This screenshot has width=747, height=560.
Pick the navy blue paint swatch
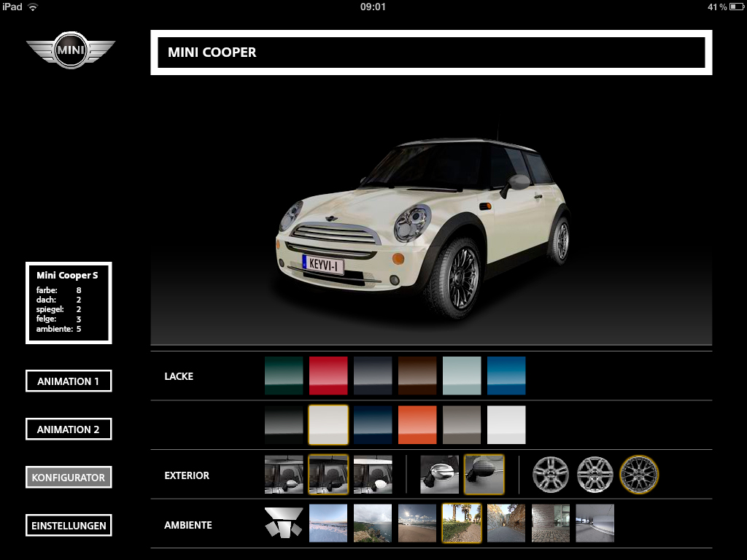pyautogui.click(x=373, y=425)
